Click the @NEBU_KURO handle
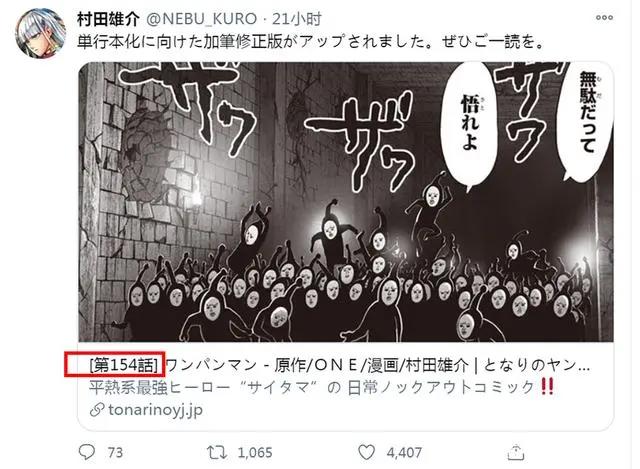 (x=201, y=19)
